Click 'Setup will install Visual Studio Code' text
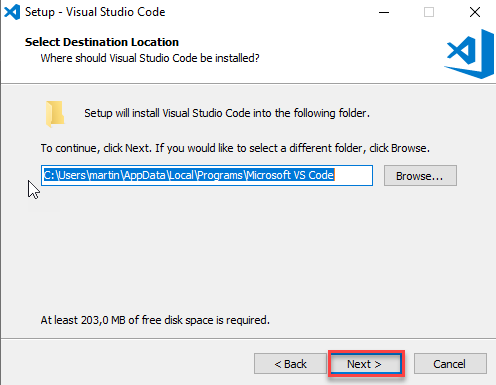Viewport: 496px width, 385px height. point(227,113)
